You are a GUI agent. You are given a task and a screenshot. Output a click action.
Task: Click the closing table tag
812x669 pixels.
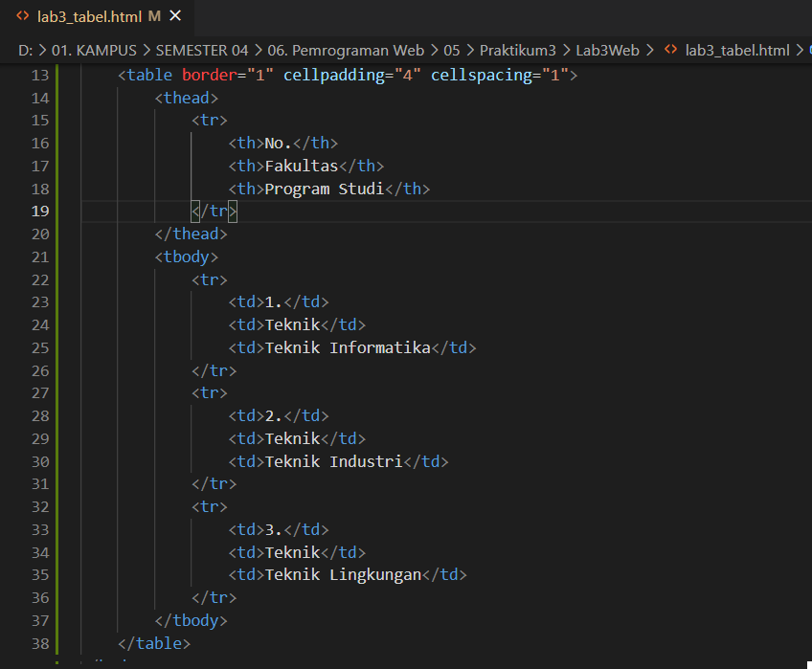154,643
